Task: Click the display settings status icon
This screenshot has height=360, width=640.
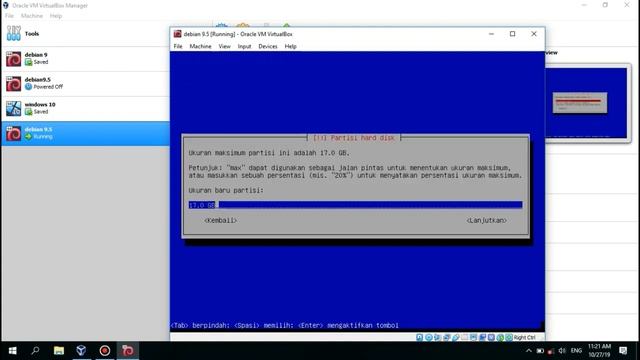Action: (473, 338)
